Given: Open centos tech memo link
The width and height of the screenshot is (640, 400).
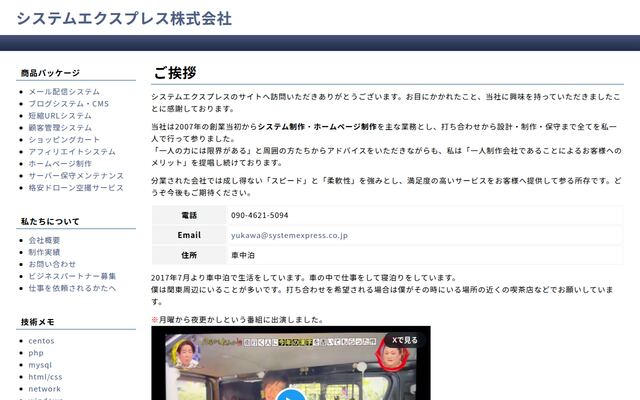Looking at the screenshot, I should click(41, 341).
